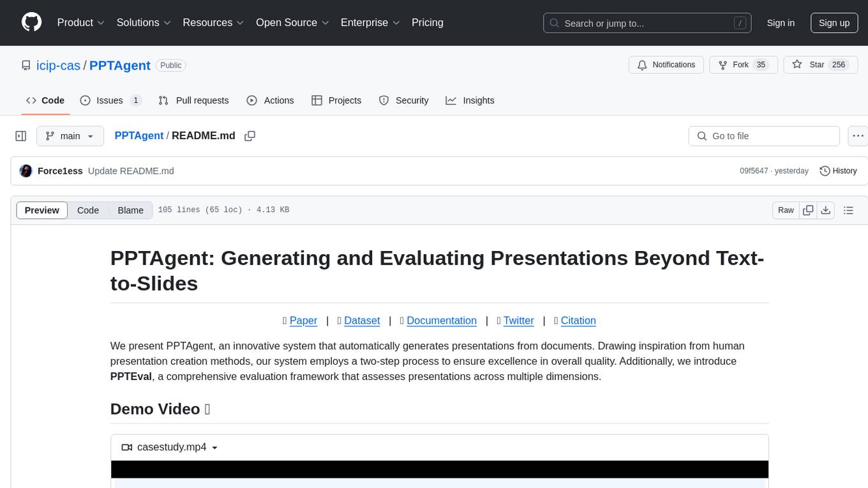The width and height of the screenshot is (868, 488).
Task: Switch to the Issues tab
Action: (x=110, y=100)
